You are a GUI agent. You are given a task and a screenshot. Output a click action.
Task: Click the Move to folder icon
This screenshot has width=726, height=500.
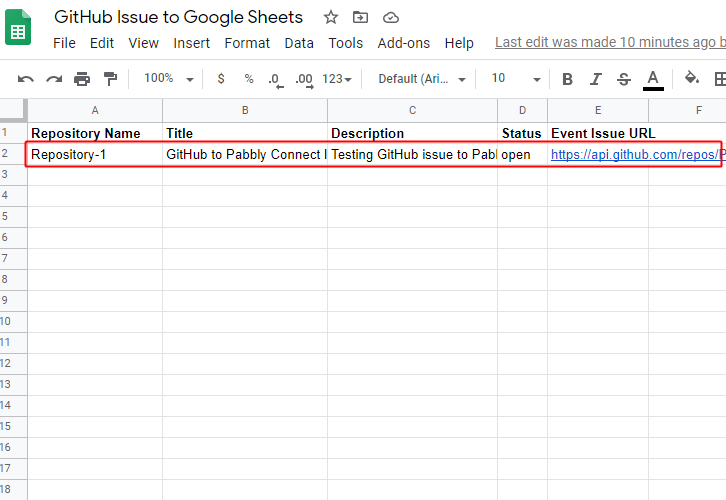point(360,18)
